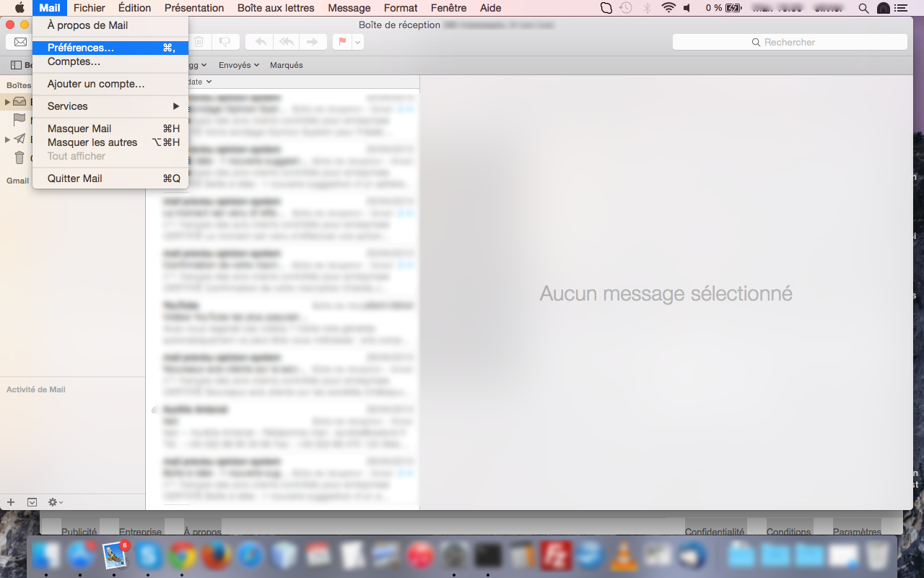Choose Masquer les autres

(110, 142)
